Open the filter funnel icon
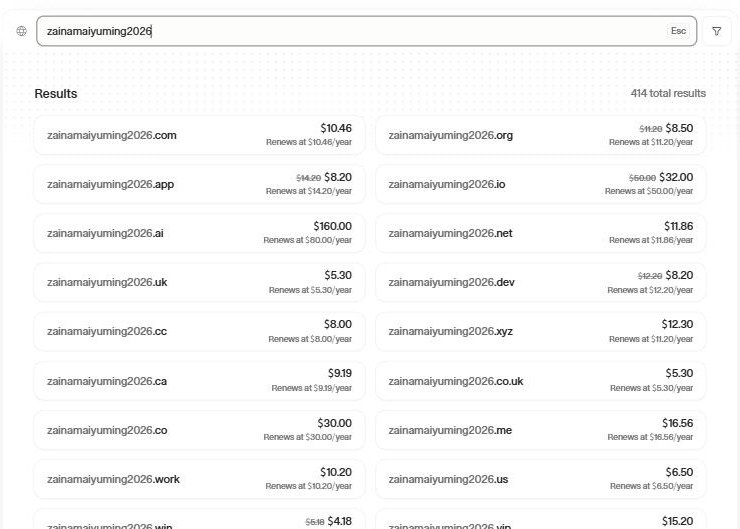This screenshot has height=529, width=740. [716, 31]
